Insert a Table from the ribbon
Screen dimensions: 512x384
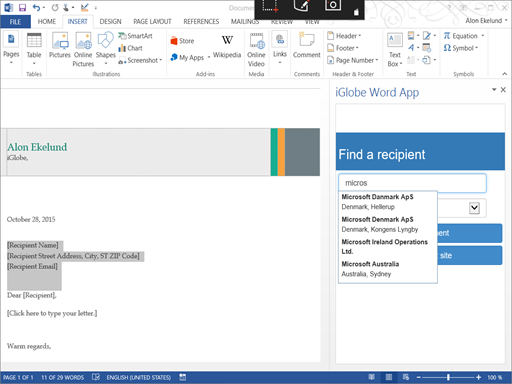pyautogui.click(x=34, y=49)
